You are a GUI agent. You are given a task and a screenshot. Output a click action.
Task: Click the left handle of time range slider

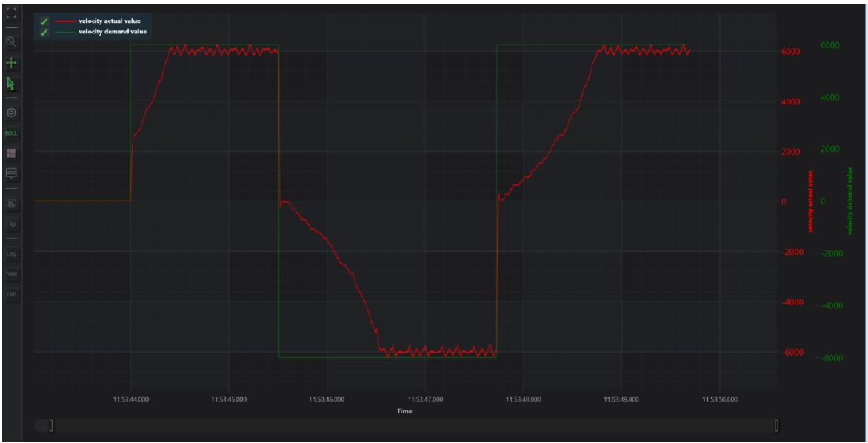51,425
